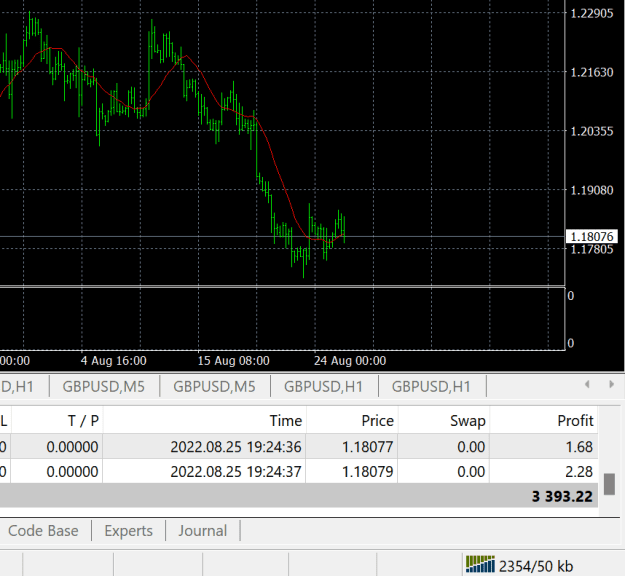Switch to the GBPUSD,H1 tab after the M5 tabs
The image size is (625, 576).
point(323,387)
